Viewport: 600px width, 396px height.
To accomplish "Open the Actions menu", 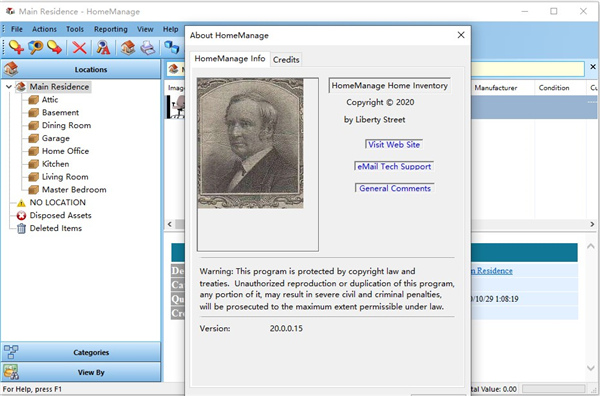I will (44, 29).
